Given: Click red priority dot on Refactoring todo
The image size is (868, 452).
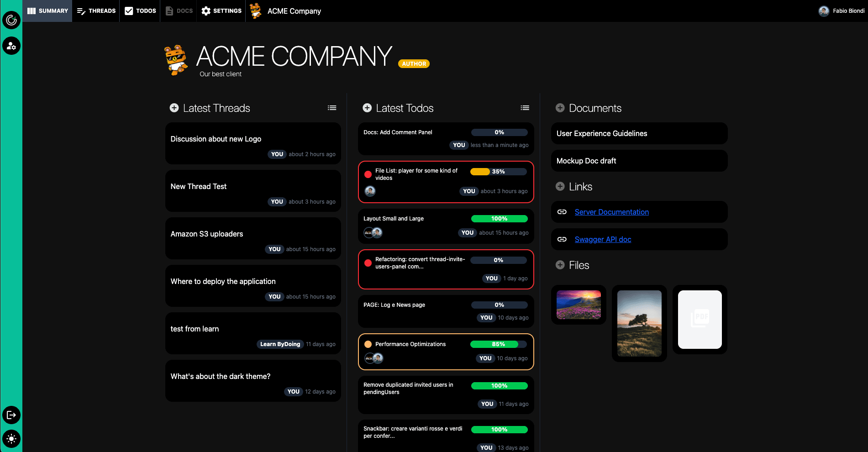Looking at the screenshot, I should pos(368,263).
